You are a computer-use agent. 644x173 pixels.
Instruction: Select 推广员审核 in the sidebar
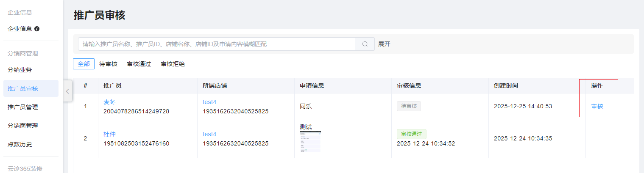[x=23, y=88]
